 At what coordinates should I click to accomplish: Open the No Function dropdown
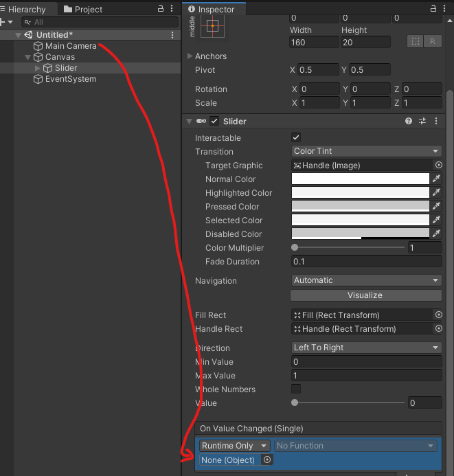point(355,446)
